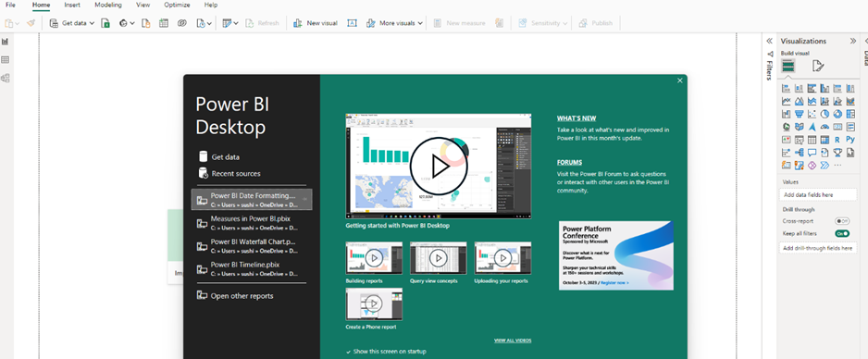Switch to the Modeling tab

[108, 5]
